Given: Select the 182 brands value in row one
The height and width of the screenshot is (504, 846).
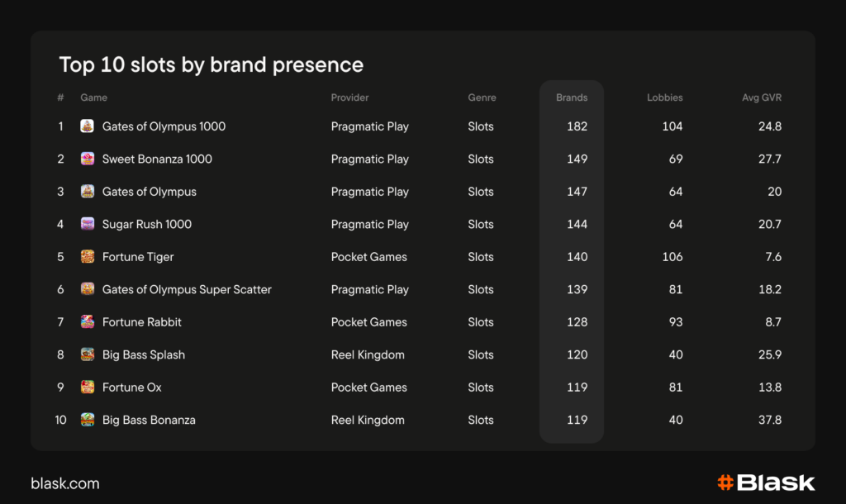Looking at the screenshot, I should 577,126.
